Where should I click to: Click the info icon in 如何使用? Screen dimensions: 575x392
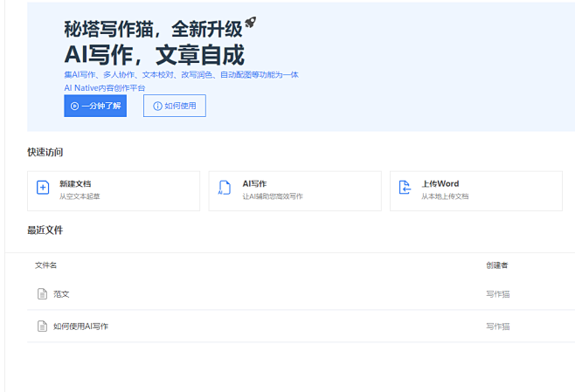tap(157, 106)
